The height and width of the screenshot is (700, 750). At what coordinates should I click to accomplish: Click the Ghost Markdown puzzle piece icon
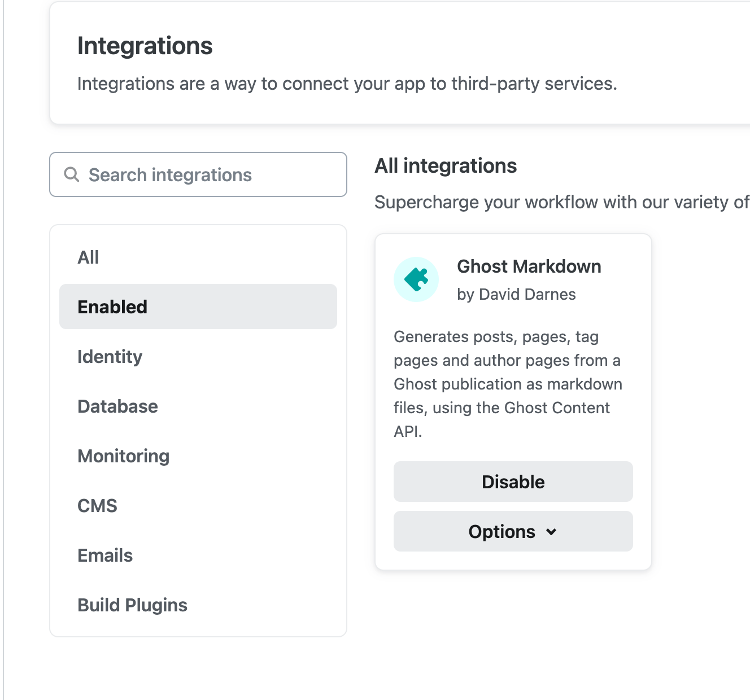pyautogui.click(x=416, y=279)
